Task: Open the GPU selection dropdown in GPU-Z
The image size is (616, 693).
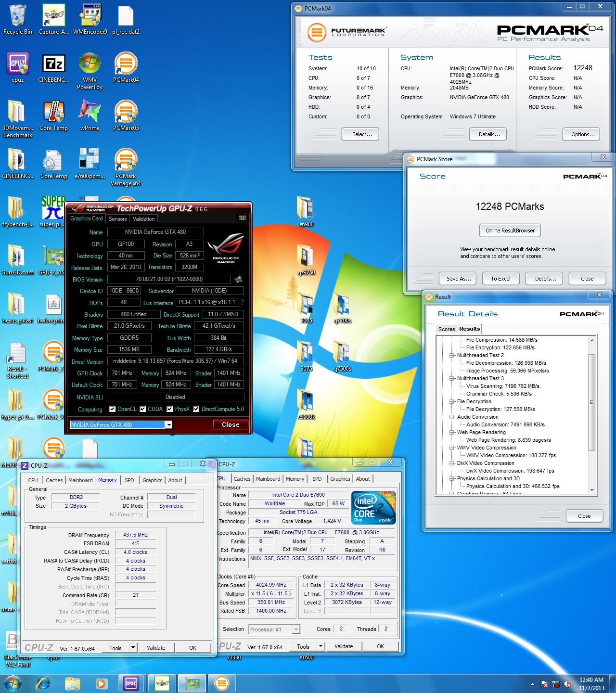Action: click(168, 424)
